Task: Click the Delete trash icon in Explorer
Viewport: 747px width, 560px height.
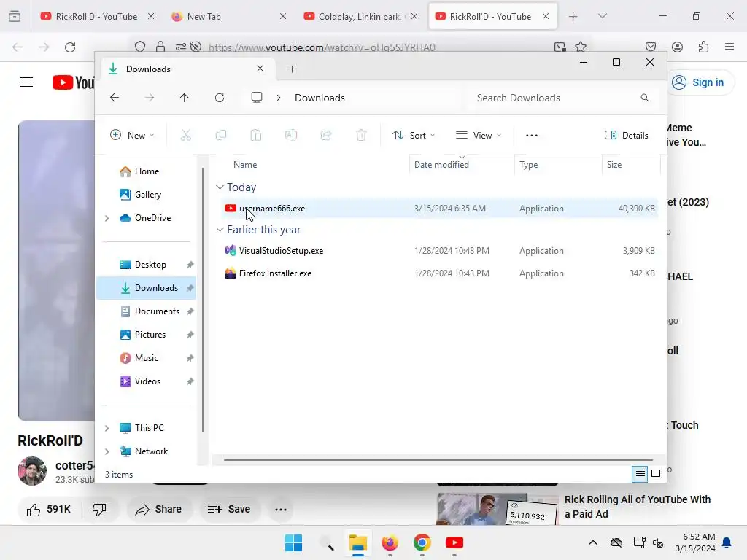Action: 361,136
